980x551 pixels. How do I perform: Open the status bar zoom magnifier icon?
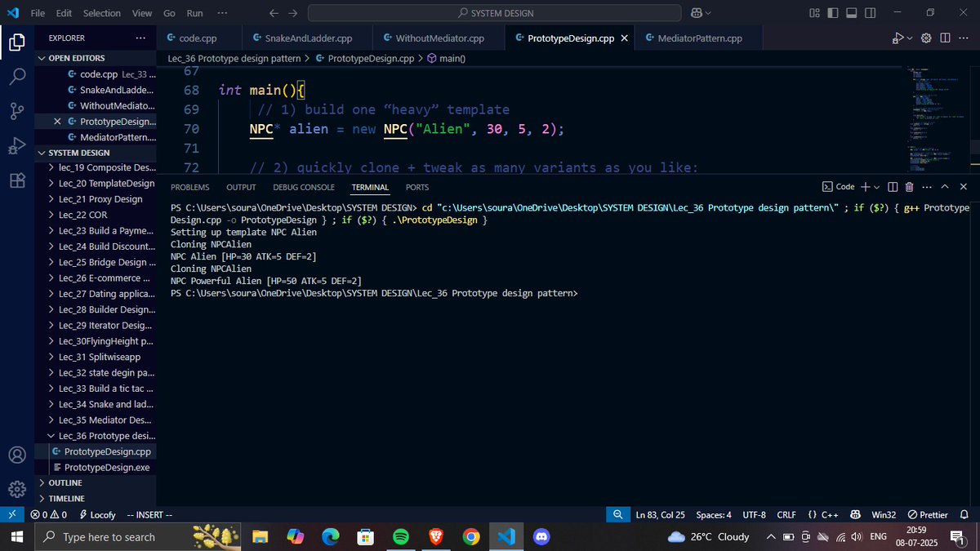(x=619, y=515)
